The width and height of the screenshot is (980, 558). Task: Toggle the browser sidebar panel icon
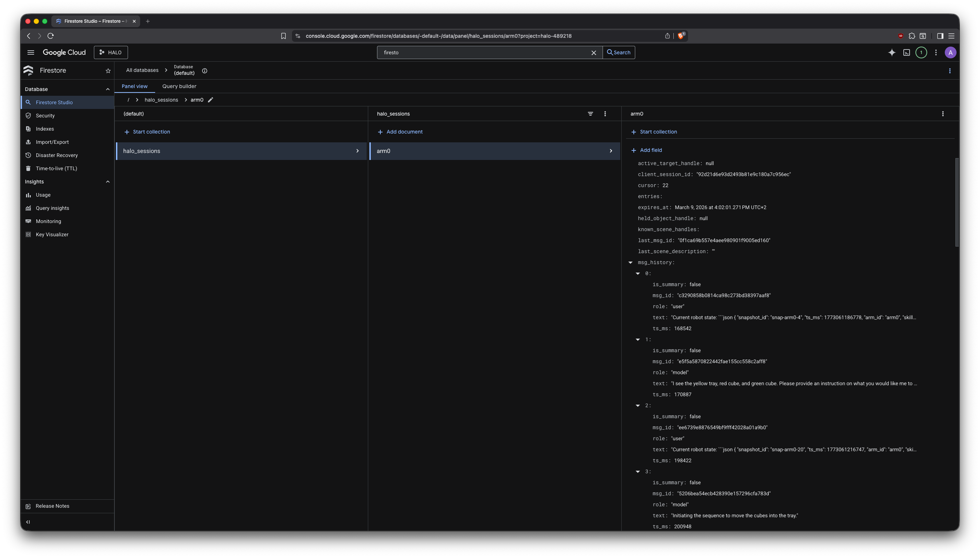pyautogui.click(x=940, y=36)
